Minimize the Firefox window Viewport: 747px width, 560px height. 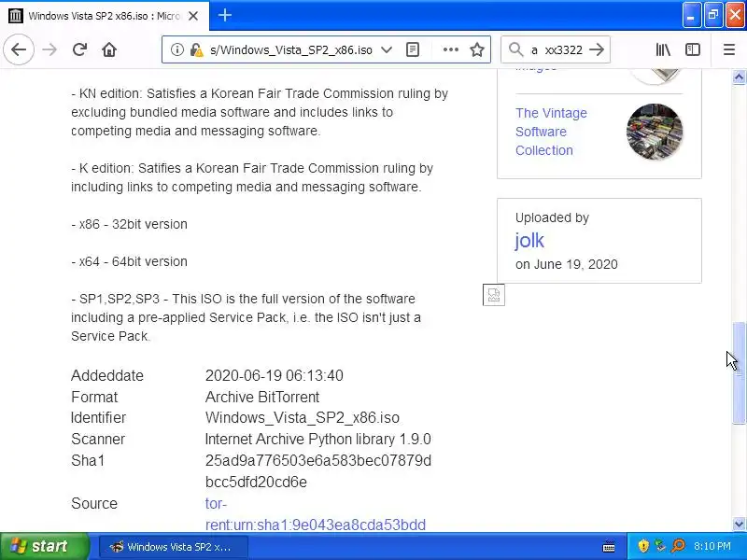pos(691,15)
